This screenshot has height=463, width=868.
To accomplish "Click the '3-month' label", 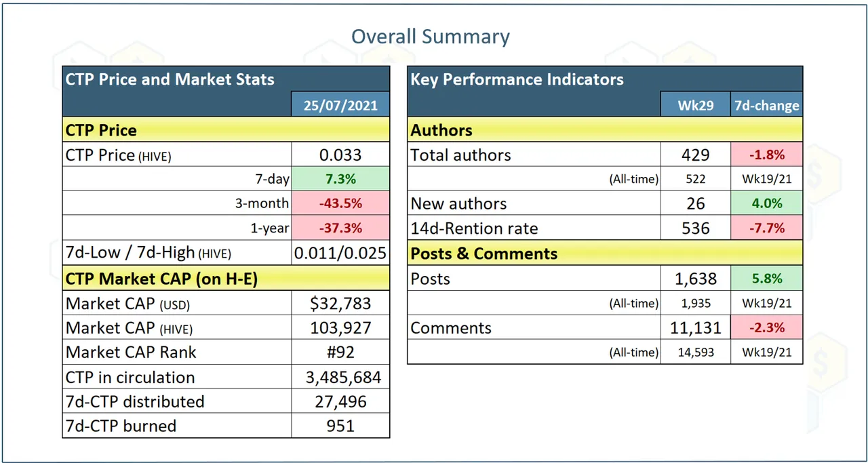I will (263, 204).
